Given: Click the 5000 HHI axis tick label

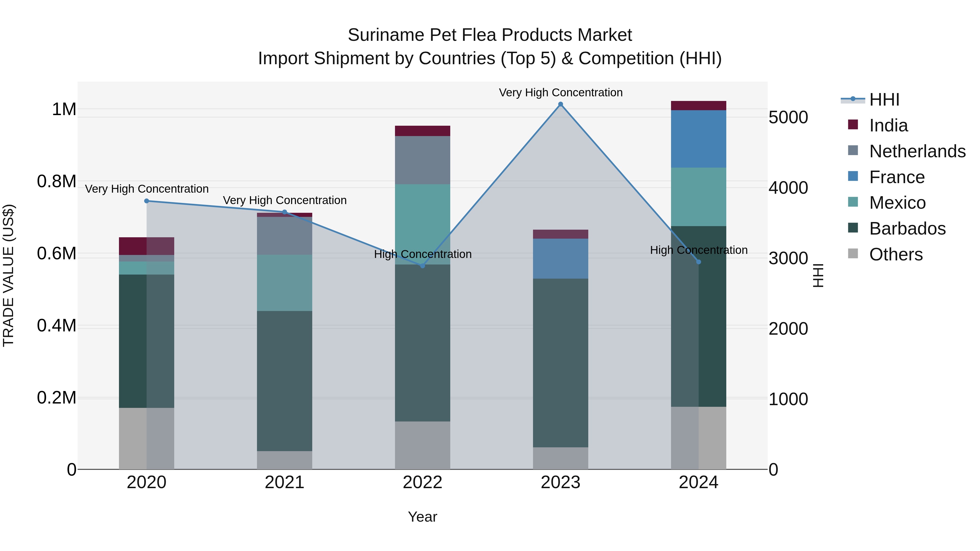Looking at the screenshot, I should pos(788,117).
